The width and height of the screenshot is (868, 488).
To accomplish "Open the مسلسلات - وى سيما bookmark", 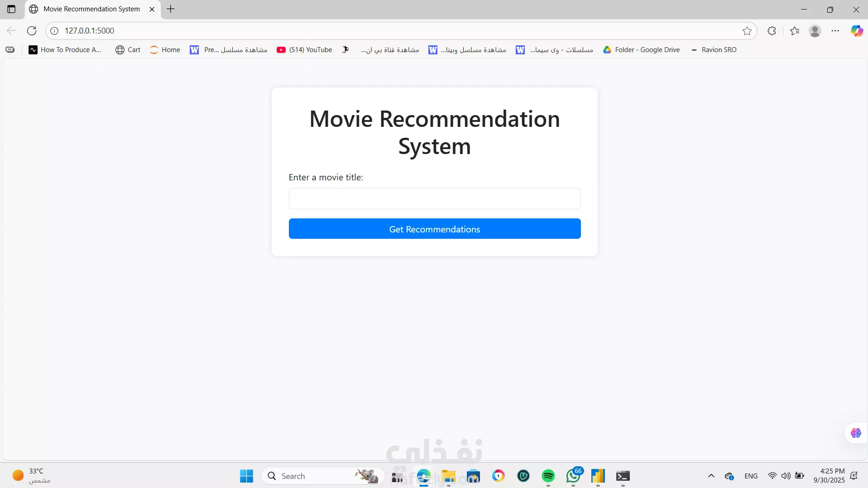I will (x=555, y=50).
